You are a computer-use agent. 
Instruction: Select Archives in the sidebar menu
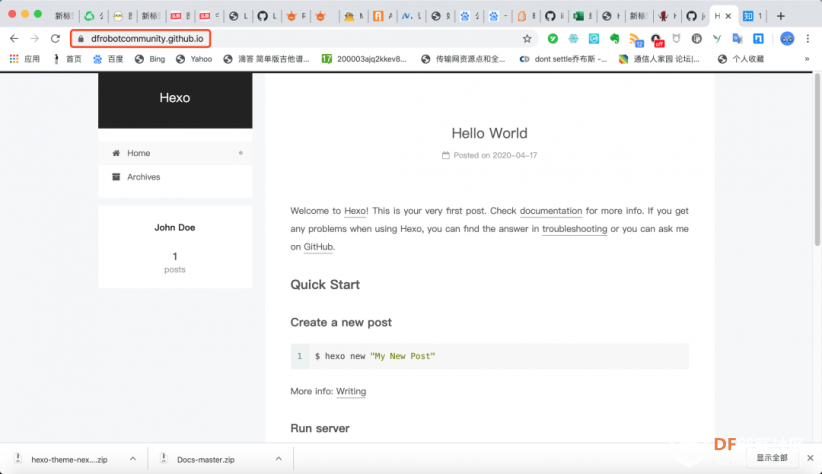tap(175, 177)
